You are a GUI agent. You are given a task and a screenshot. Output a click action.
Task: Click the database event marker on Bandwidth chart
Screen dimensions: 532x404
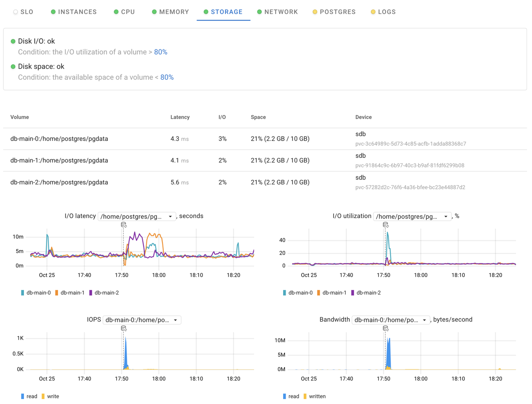pyautogui.click(x=385, y=328)
